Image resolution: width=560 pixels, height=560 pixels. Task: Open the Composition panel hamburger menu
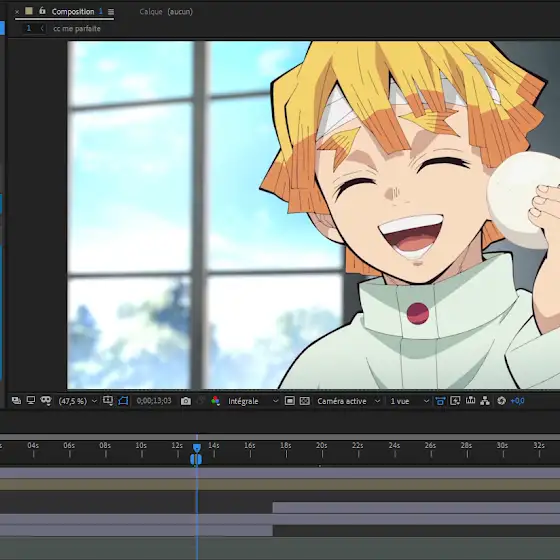click(x=111, y=12)
